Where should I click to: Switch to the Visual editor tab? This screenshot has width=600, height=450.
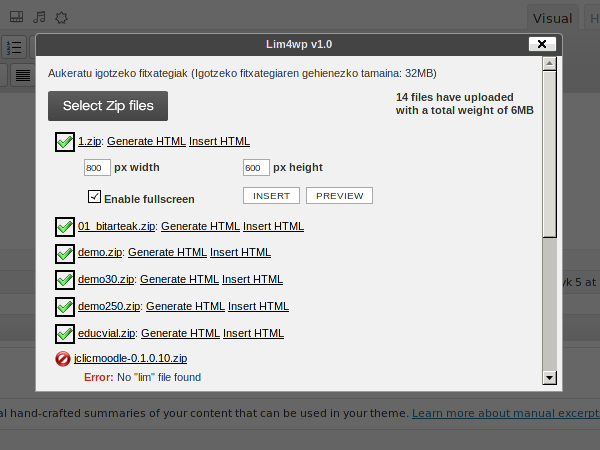point(553,18)
